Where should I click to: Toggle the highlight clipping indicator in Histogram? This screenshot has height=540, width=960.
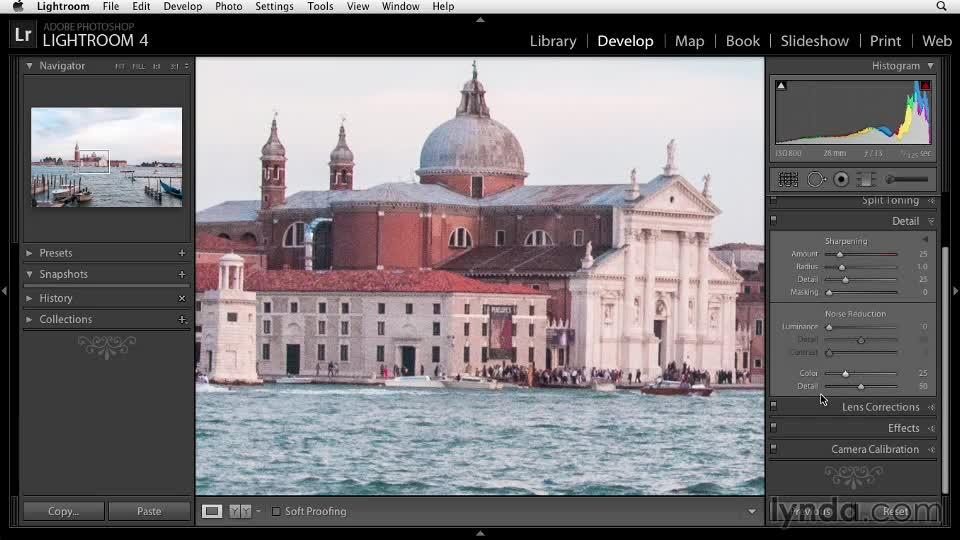(x=925, y=86)
